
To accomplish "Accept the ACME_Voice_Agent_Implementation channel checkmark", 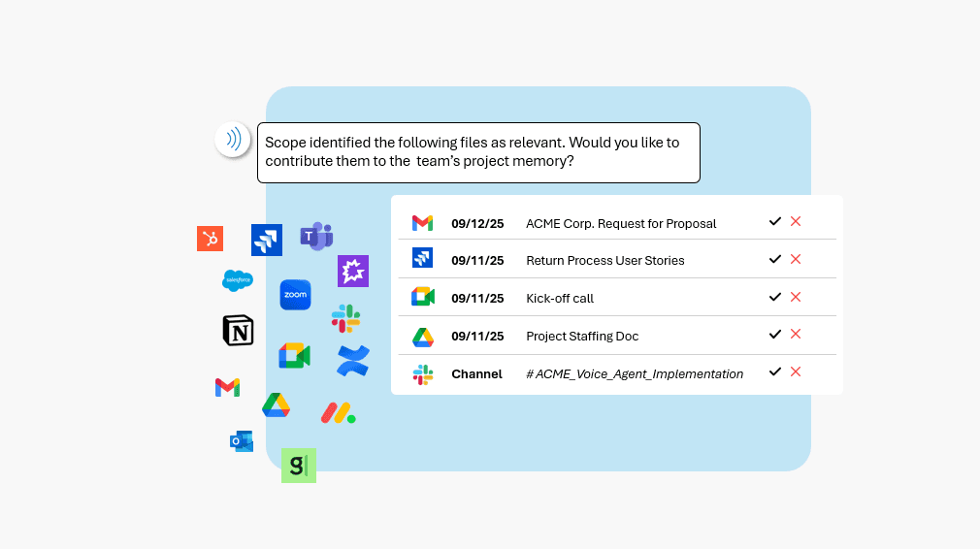I will (775, 371).
